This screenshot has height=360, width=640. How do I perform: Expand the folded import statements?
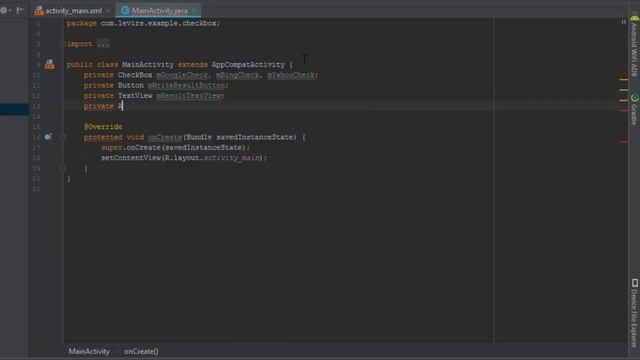point(103,44)
